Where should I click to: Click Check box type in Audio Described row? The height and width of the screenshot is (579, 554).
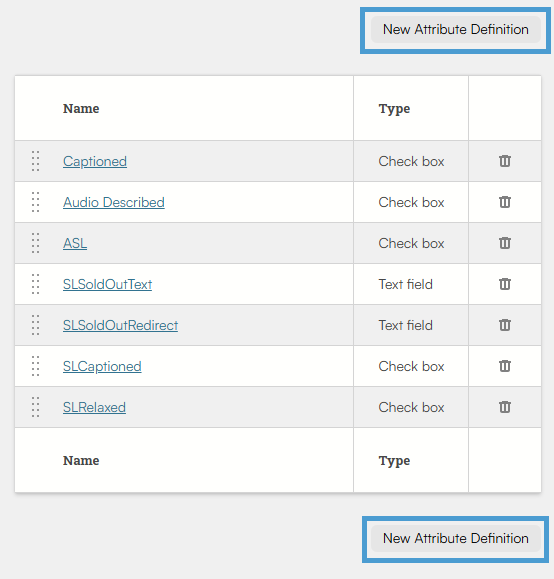411,202
